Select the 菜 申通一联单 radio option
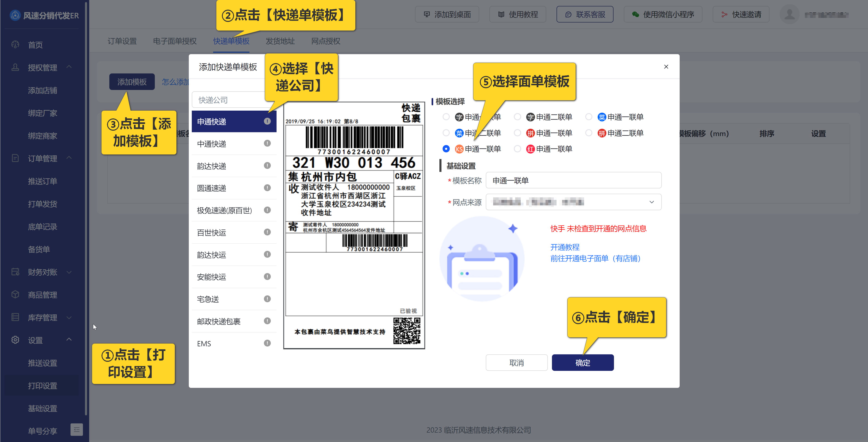The width and height of the screenshot is (868, 442). pyautogui.click(x=589, y=117)
